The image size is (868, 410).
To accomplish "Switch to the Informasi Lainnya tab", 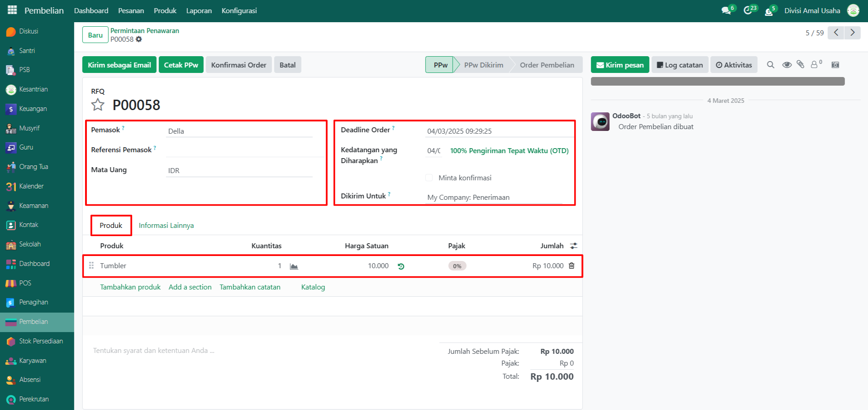I will [x=166, y=226].
